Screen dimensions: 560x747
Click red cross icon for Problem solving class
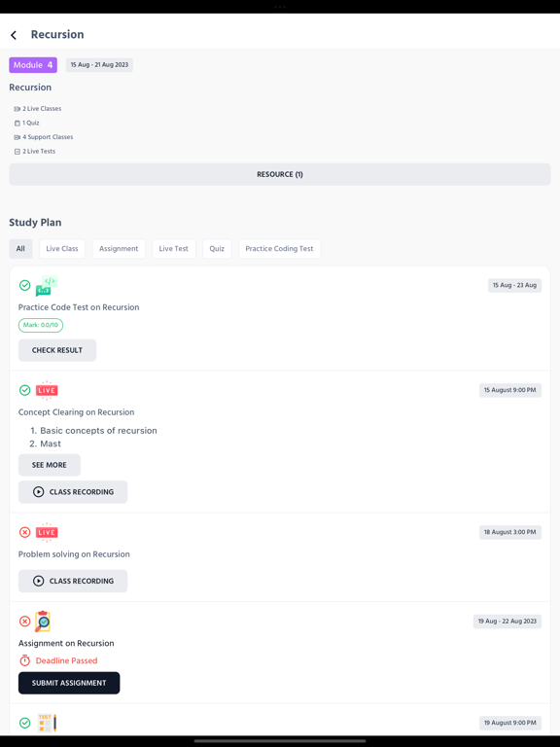click(24, 532)
